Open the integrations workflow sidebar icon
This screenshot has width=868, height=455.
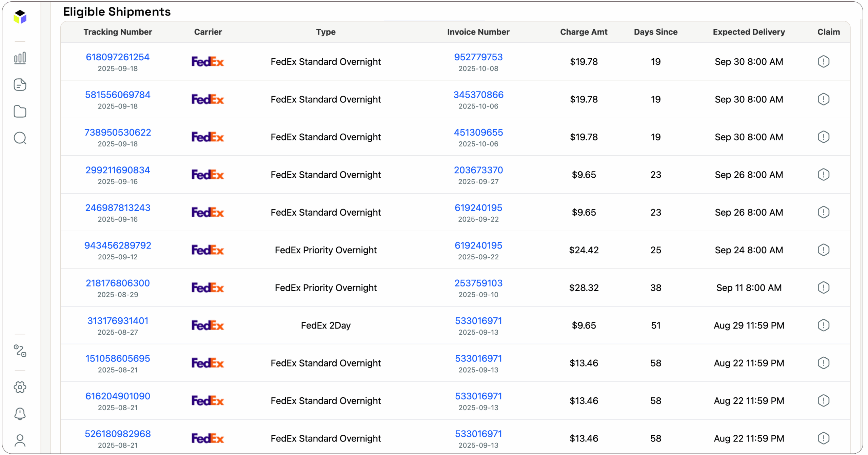20,351
